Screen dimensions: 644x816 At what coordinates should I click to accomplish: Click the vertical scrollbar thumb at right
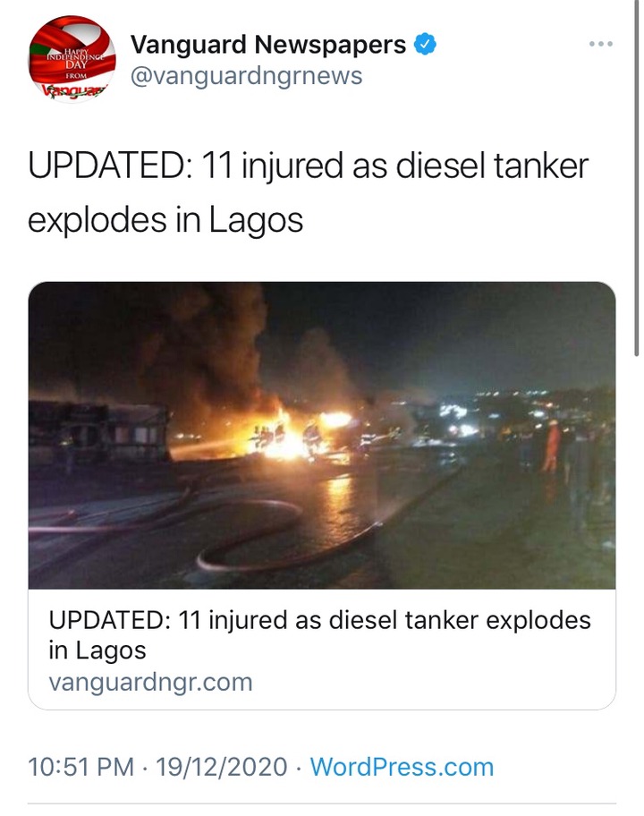(x=636, y=178)
